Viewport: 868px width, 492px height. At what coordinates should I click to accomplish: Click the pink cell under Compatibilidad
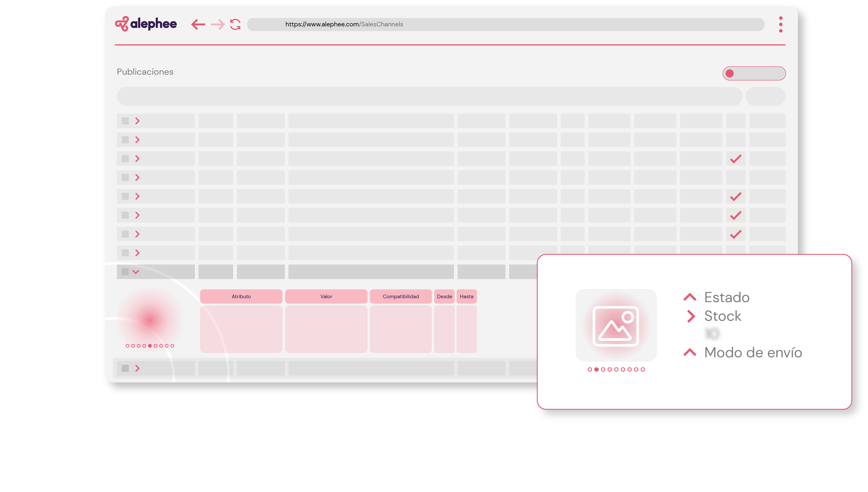pyautogui.click(x=401, y=329)
